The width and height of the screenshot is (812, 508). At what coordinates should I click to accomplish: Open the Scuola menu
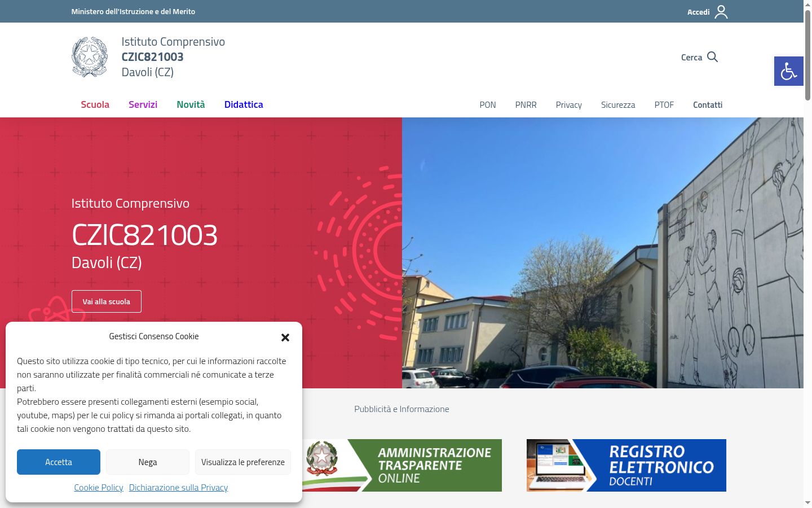(x=95, y=104)
